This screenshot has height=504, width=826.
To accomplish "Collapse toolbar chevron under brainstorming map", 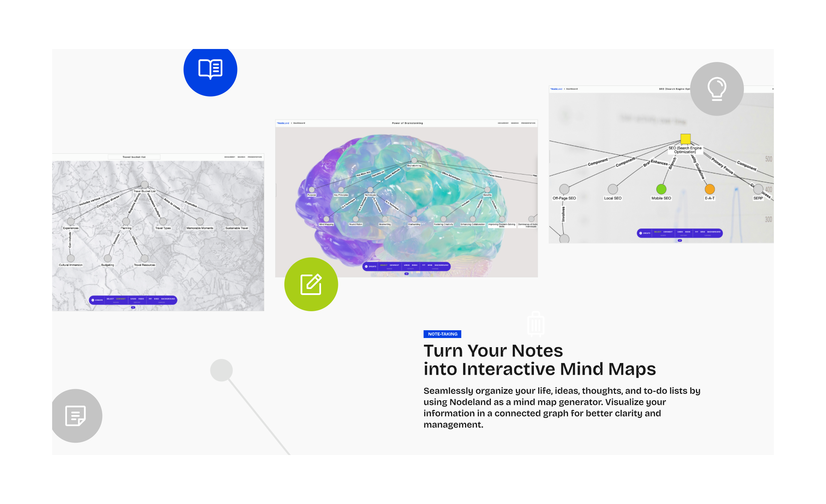I will pyautogui.click(x=406, y=273).
